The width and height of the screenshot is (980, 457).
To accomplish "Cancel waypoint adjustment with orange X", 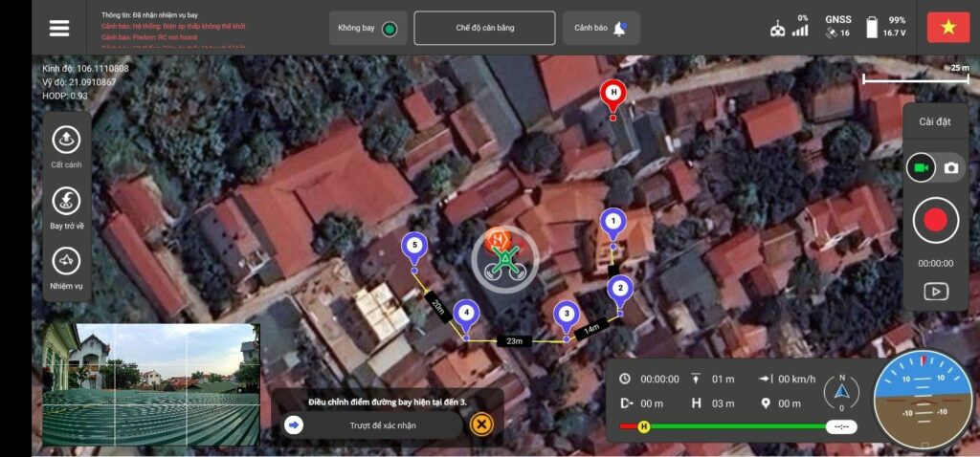I will 480,425.
